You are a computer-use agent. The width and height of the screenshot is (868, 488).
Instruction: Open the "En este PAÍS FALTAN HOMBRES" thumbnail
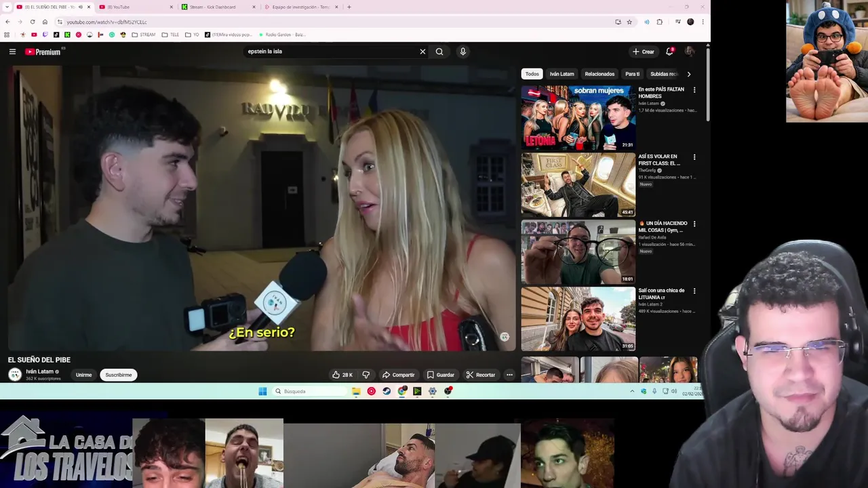[578, 117]
